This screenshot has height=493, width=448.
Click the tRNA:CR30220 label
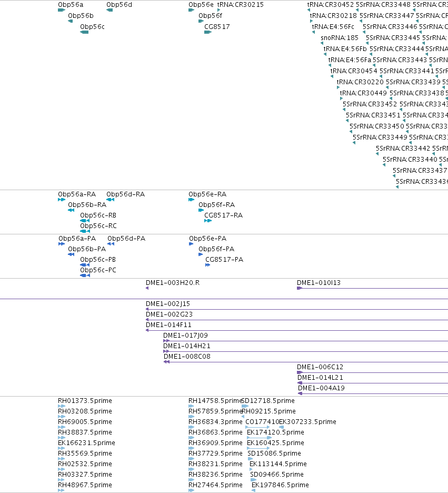pos(360,82)
